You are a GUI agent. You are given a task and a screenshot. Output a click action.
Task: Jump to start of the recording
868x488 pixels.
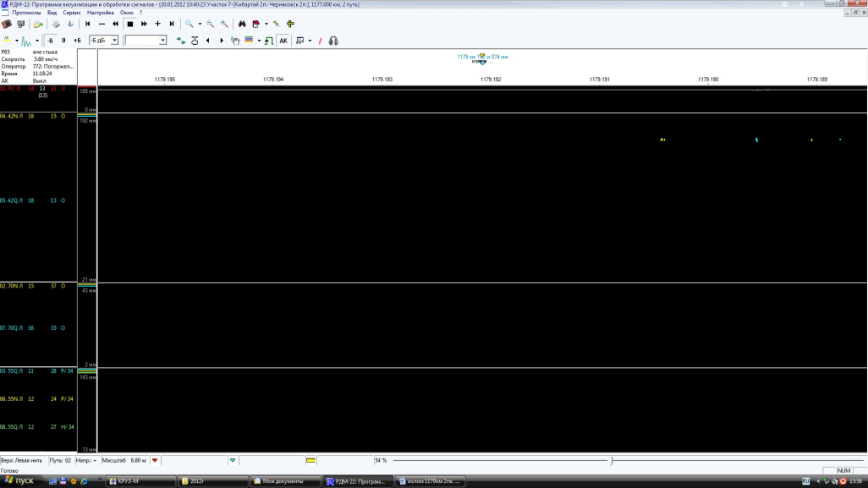point(87,25)
